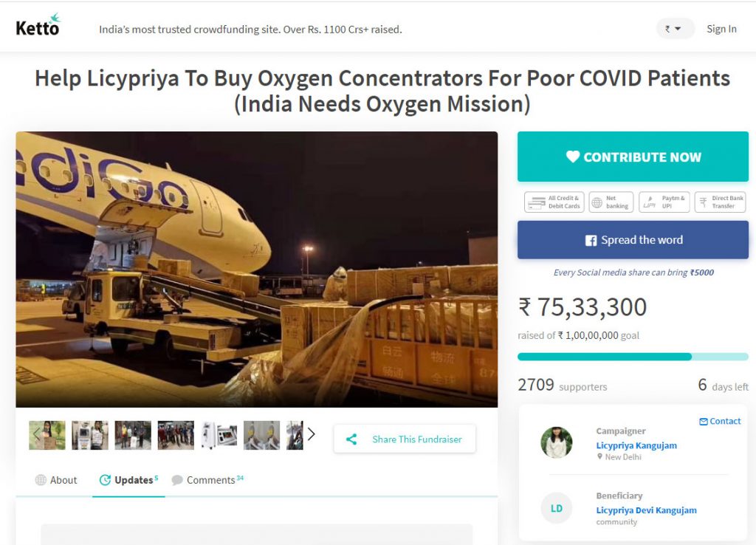
Task: Click the Contact envelope icon
Action: pos(704,421)
